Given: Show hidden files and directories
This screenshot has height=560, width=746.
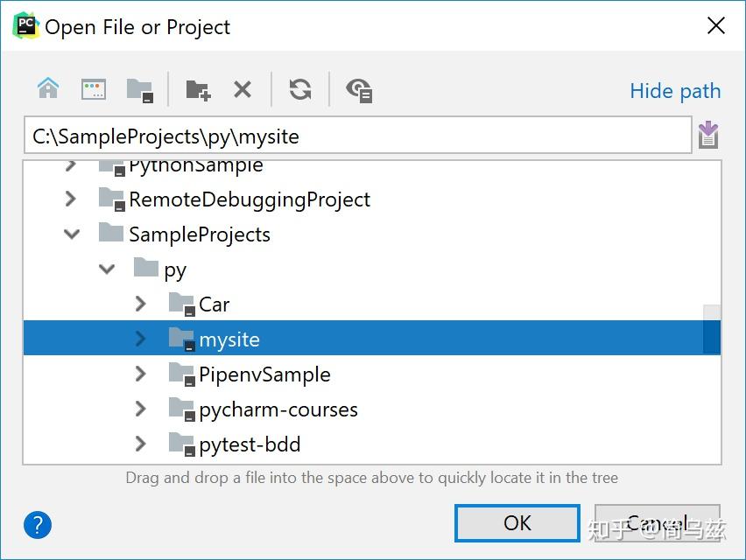Looking at the screenshot, I should pos(359,88).
